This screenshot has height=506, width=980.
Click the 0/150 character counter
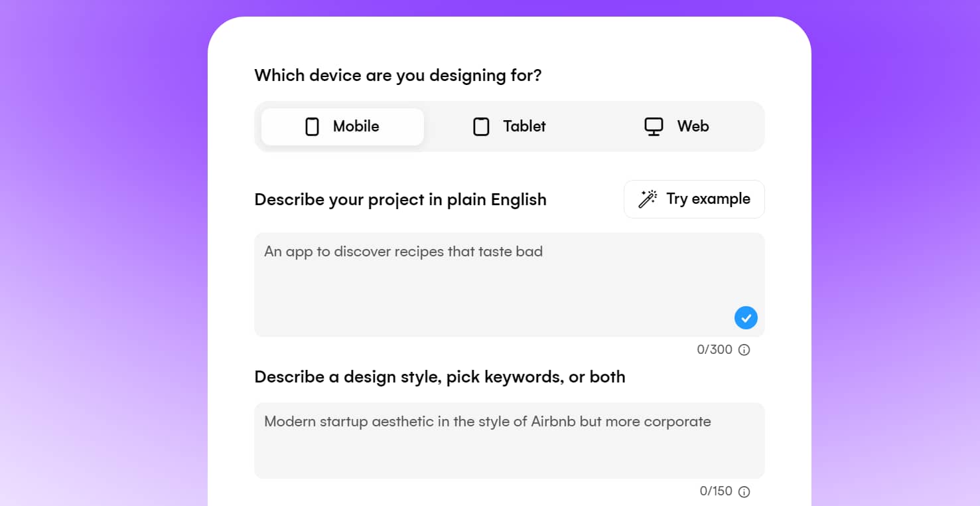[716, 491]
